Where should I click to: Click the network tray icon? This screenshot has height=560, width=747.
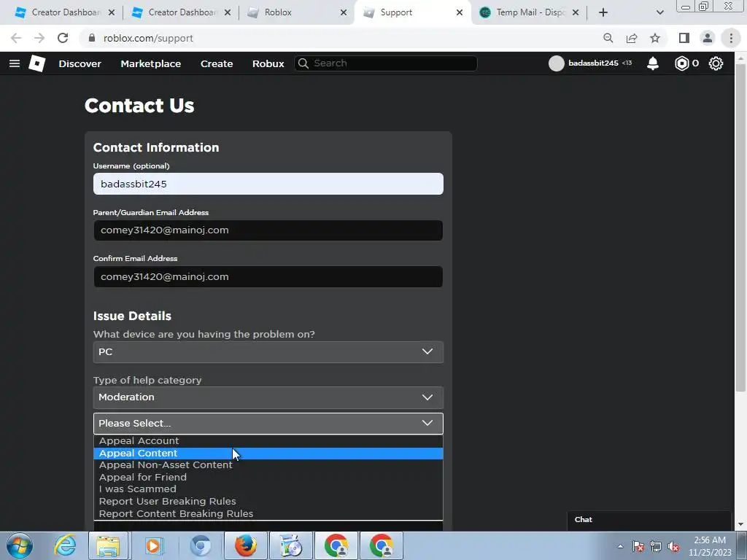(656, 546)
